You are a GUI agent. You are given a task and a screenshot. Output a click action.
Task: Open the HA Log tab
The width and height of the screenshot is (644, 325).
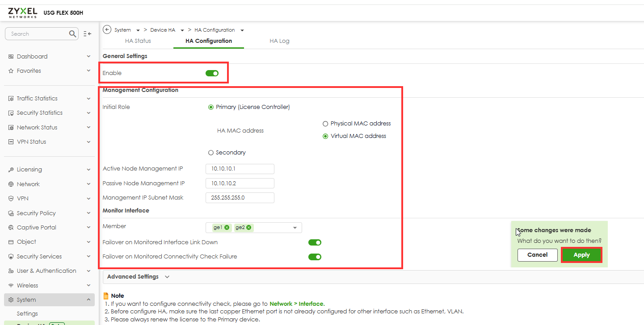point(279,41)
